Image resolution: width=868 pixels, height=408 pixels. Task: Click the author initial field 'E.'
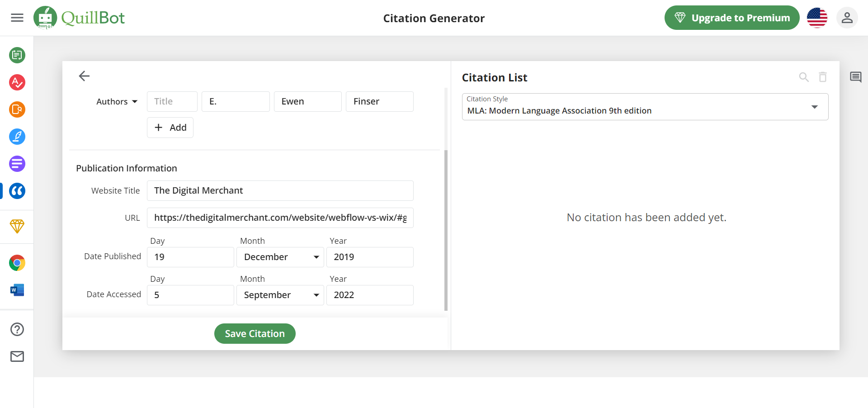pyautogui.click(x=236, y=101)
